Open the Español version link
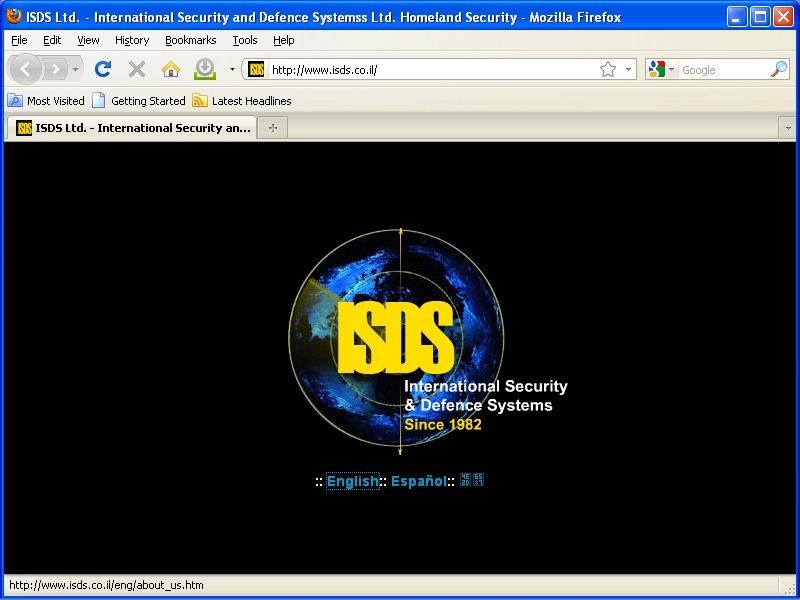Image resolution: width=800 pixels, height=600 pixels. pyautogui.click(x=418, y=481)
